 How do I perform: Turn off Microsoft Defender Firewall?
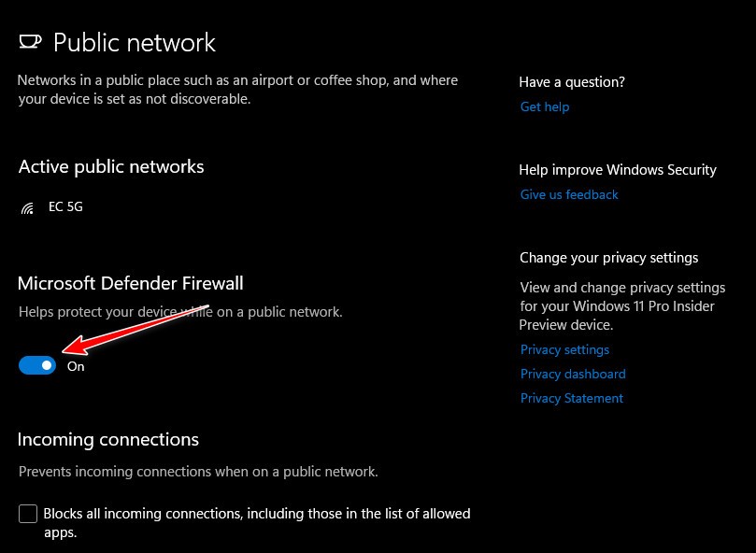point(36,365)
